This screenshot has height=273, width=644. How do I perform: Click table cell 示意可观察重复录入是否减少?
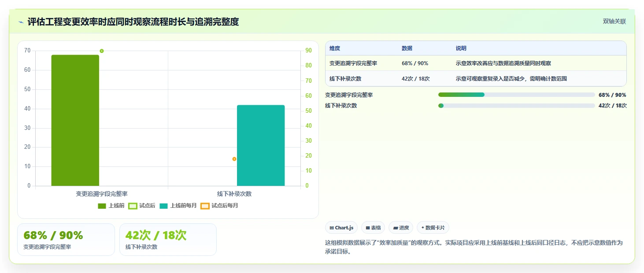coord(511,79)
